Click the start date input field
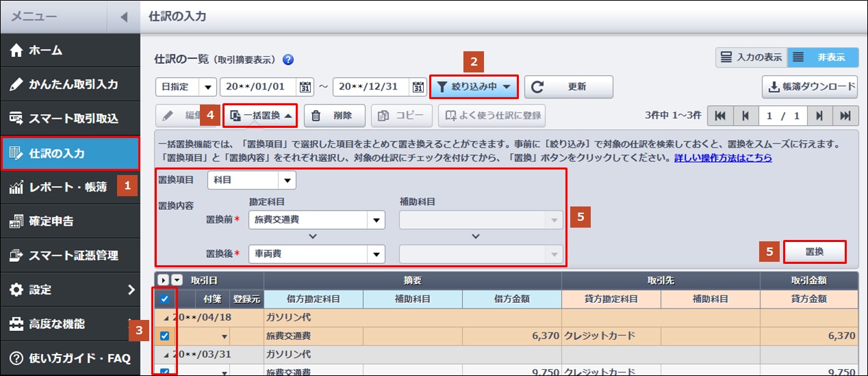The height and width of the screenshot is (376, 868). coord(258,87)
